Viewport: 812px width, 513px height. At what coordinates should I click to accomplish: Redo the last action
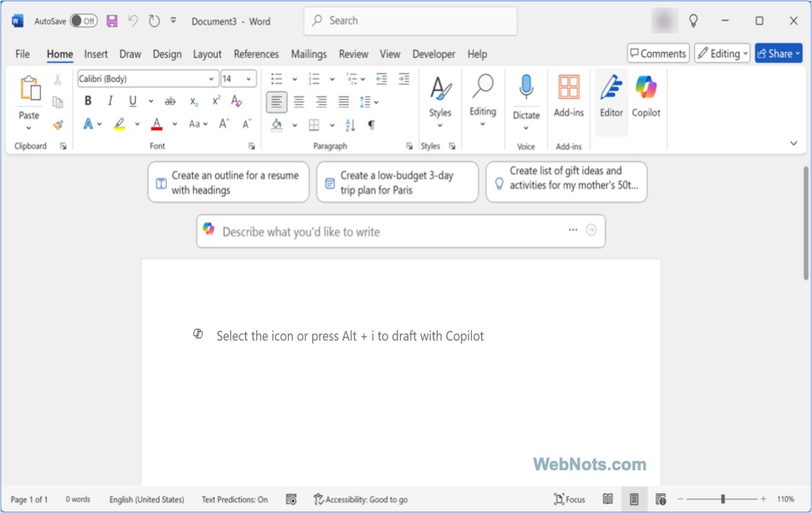[155, 21]
